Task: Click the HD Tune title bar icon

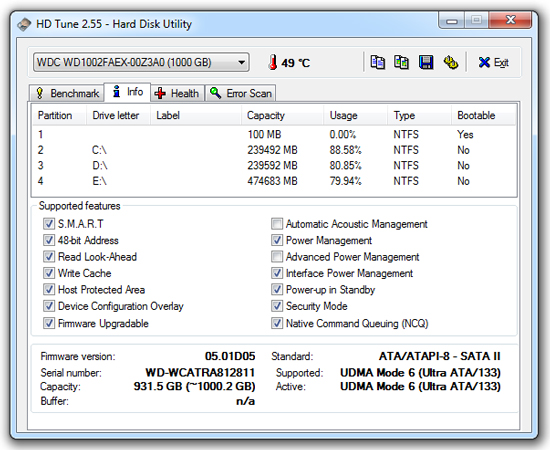Action: (x=24, y=25)
